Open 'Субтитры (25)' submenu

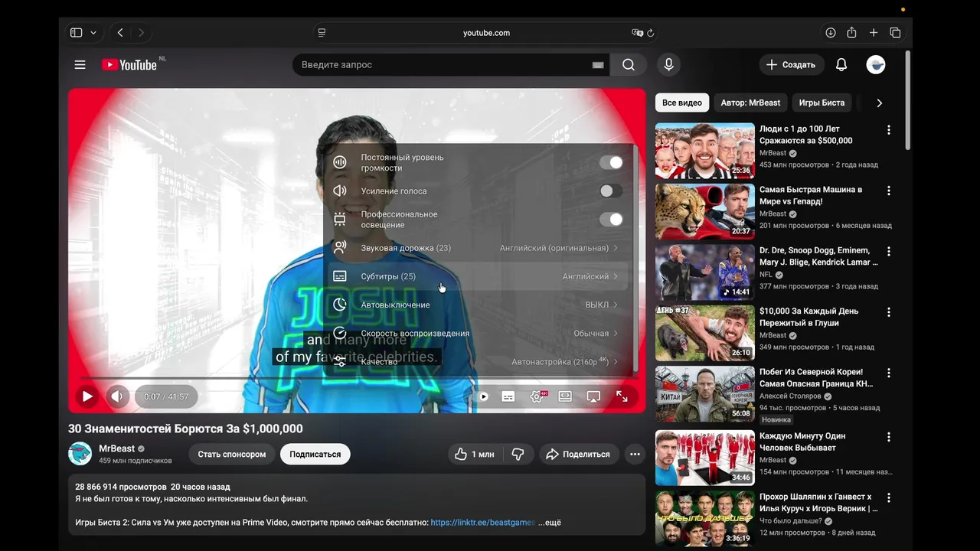click(x=479, y=276)
